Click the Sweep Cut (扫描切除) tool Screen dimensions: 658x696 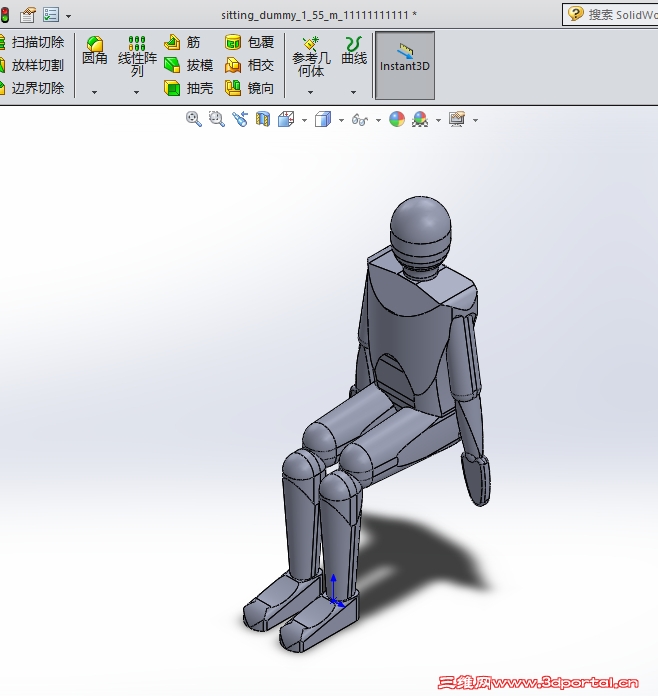tap(32, 42)
